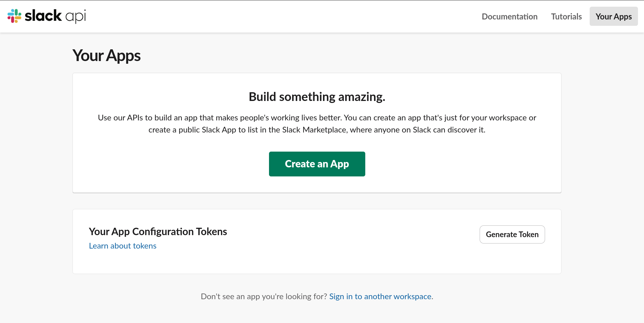The image size is (644, 323).
Task: Select the colorful Slack pinwheel emblem
Action: [x=14, y=16]
